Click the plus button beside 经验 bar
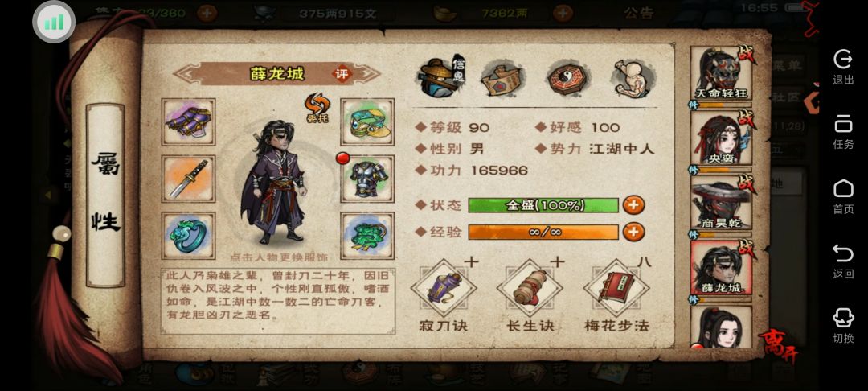This screenshot has width=868, height=391. [634, 232]
